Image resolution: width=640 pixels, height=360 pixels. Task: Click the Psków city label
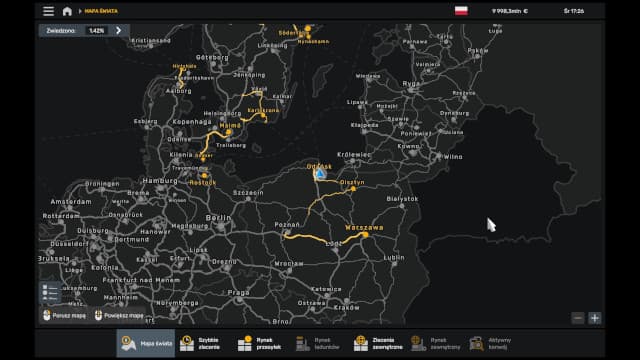pos(478,51)
